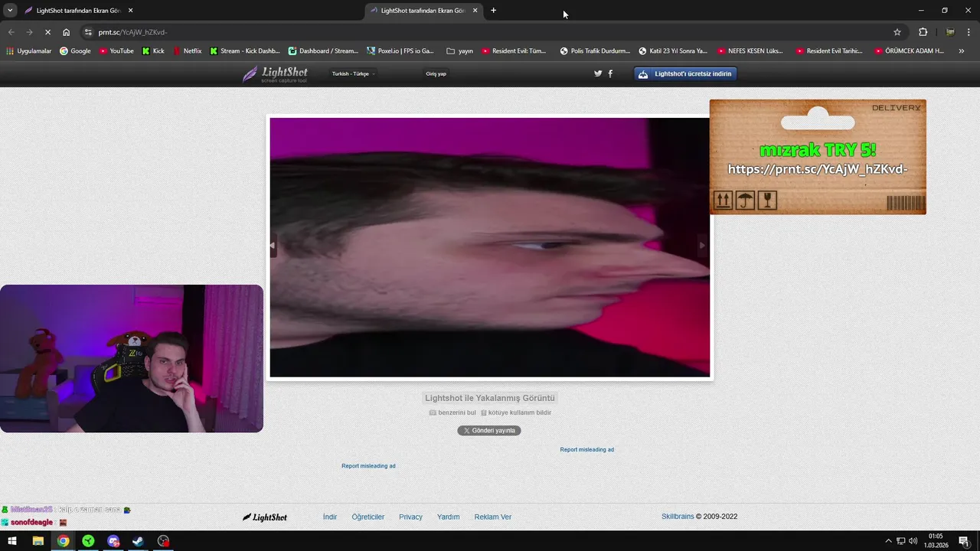Open File Explorer from the taskbar

pos(38,541)
